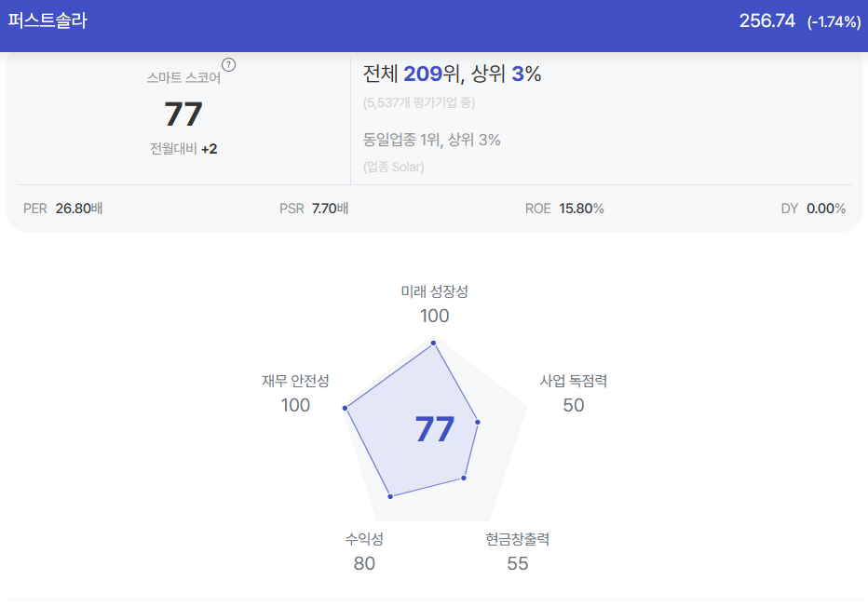Image resolution: width=868 pixels, height=607 pixels.
Task: Click the right radar data point for 사업 독점력
Action: (x=478, y=423)
